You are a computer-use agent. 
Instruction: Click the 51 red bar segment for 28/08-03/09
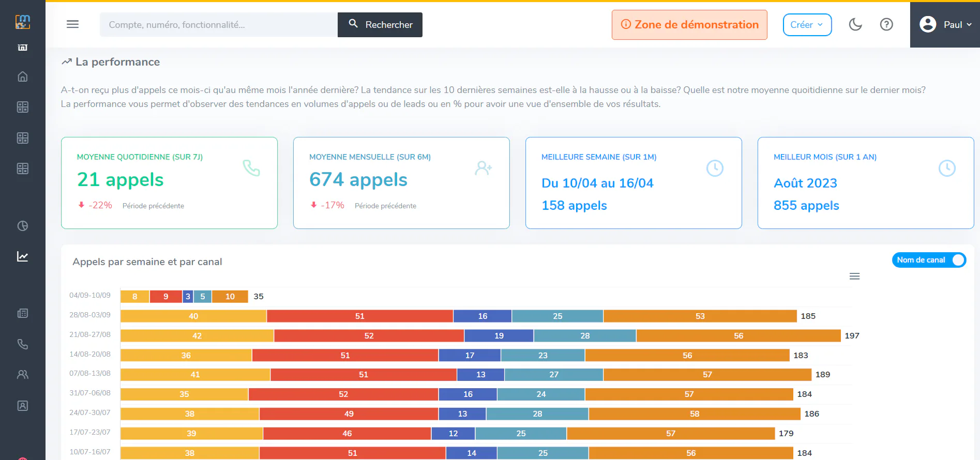[x=360, y=316]
